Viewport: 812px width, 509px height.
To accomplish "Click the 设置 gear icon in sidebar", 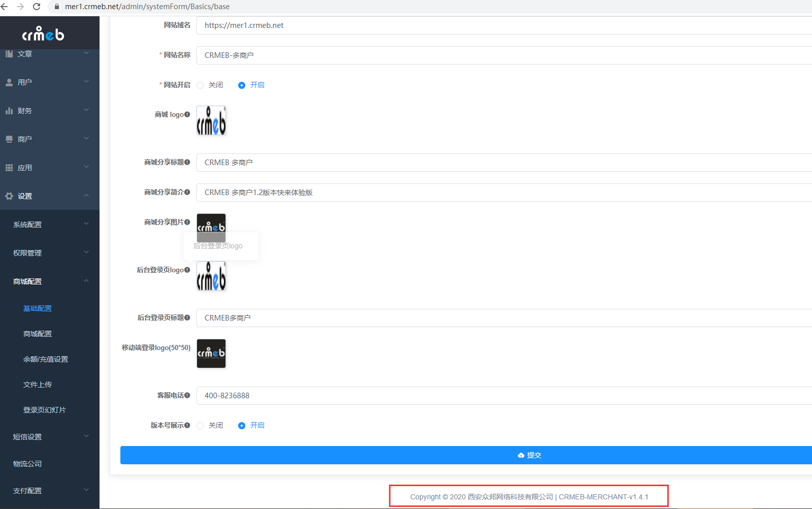I will click(9, 196).
